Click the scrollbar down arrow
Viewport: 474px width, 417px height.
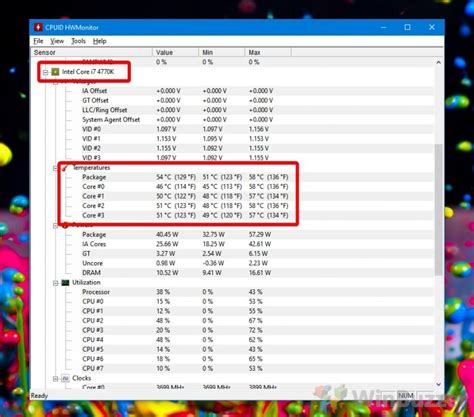pyautogui.click(x=439, y=384)
